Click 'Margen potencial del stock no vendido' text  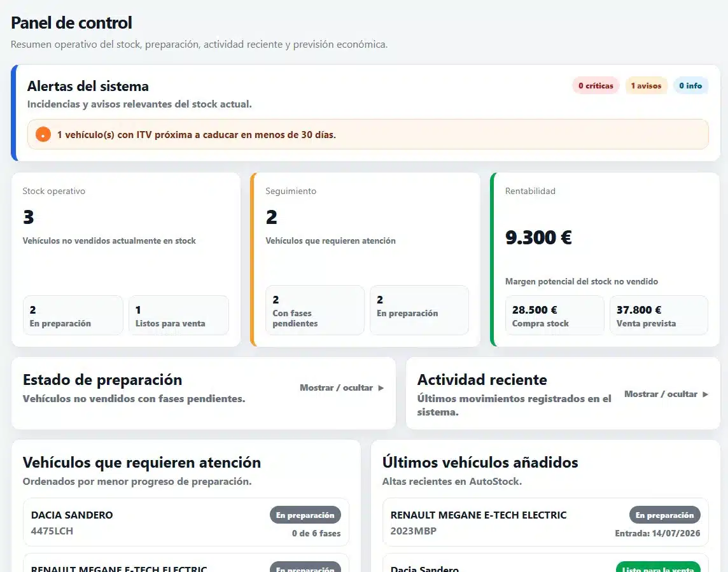point(581,281)
